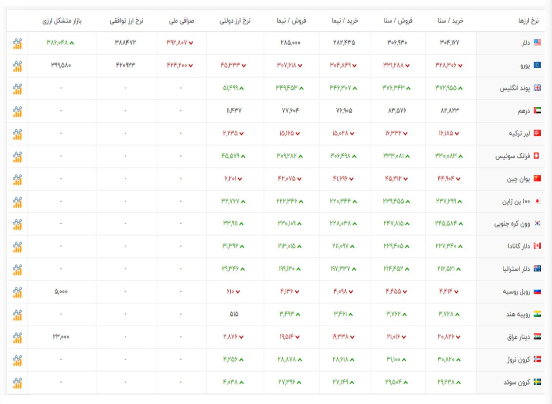The width and height of the screenshot is (552, 404).
Task: Select the یورو currency name
Action: [x=525, y=65]
